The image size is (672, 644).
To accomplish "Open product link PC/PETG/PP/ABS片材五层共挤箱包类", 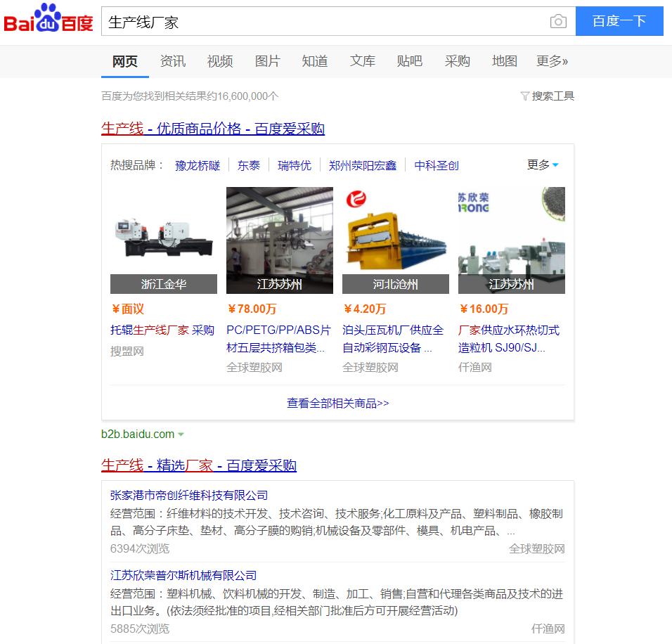I will coord(278,339).
